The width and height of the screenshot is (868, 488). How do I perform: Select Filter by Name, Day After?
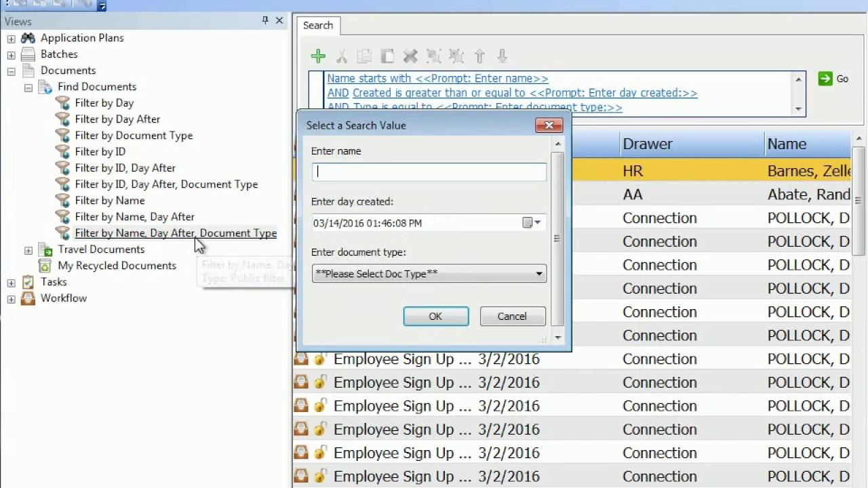click(134, 217)
